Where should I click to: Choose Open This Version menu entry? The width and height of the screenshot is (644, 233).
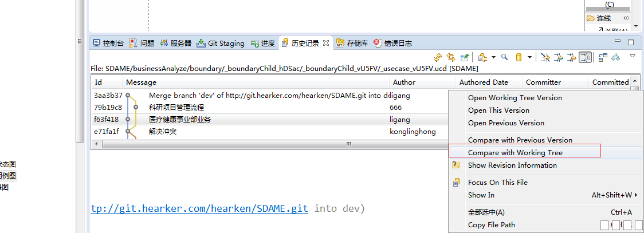498,110
